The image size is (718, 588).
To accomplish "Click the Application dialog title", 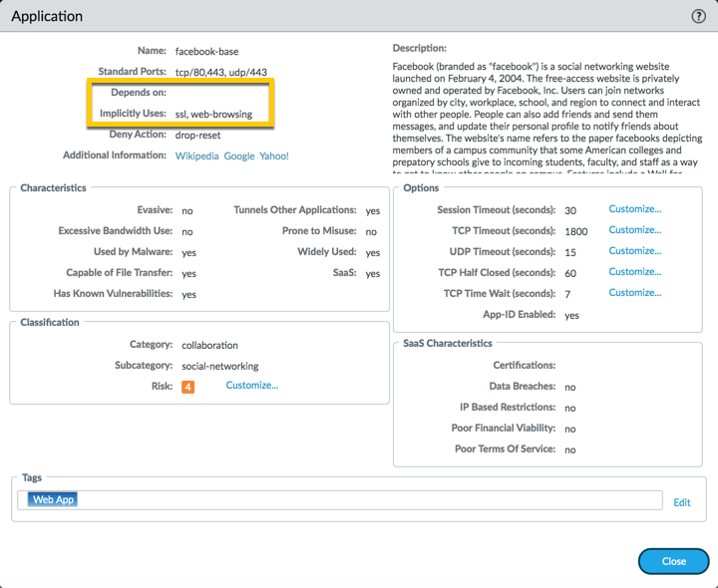I will pyautogui.click(x=47, y=17).
